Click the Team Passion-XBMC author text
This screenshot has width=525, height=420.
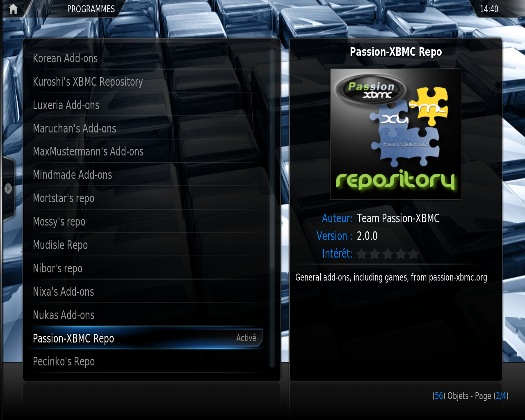pyautogui.click(x=398, y=218)
